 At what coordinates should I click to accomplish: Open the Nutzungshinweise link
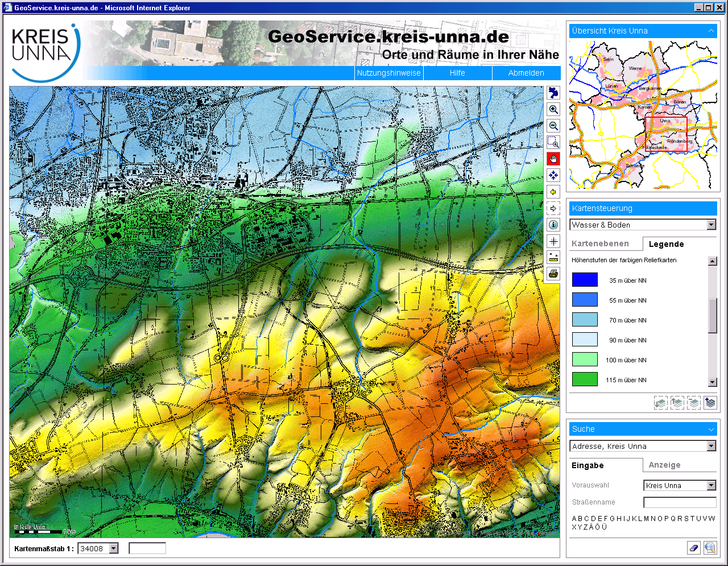388,73
